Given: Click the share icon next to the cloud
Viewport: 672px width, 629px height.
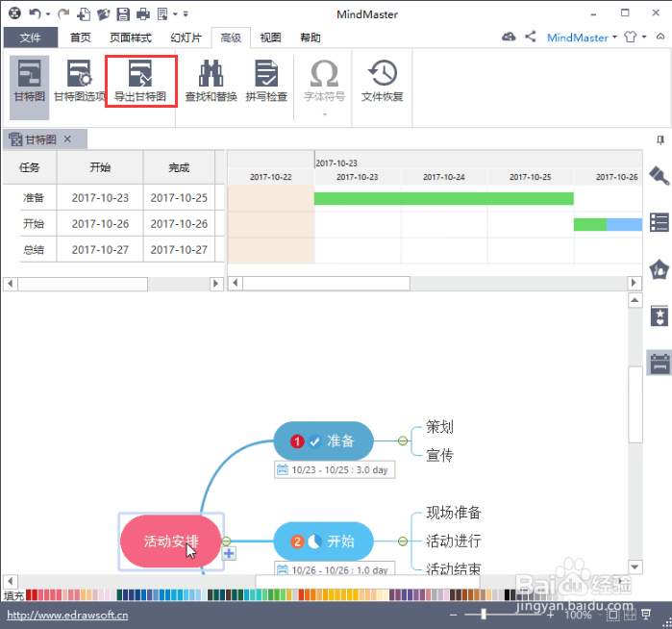Looking at the screenshot, I should (x=531, y=37).
